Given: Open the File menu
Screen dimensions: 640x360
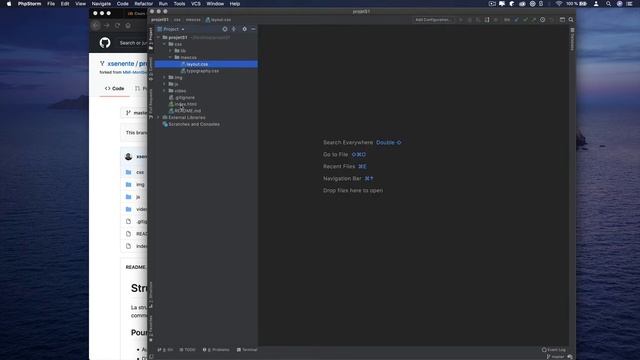Looking at the screenshot, I should coord(51,4).
